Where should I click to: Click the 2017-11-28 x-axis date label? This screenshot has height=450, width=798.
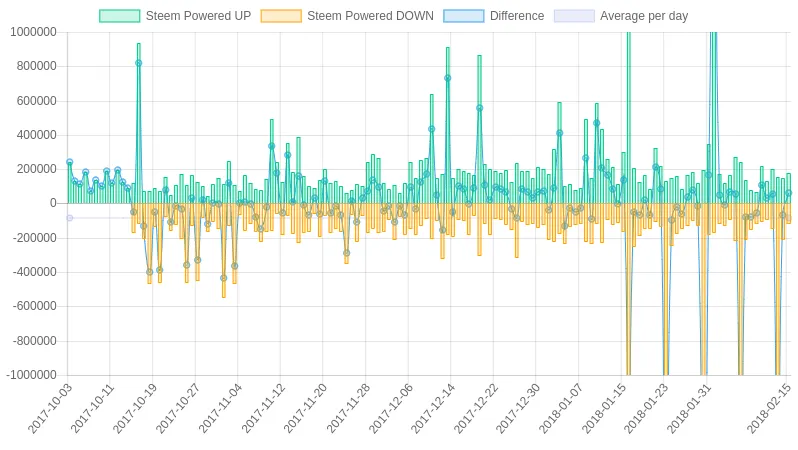click(348, 409)
